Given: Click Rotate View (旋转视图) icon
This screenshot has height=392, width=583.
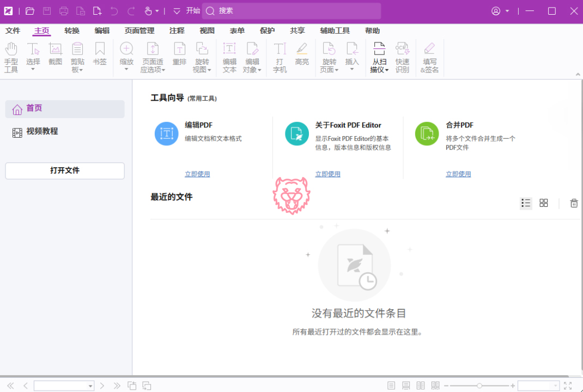Looking at the screenshot, I should coord(202,49).
